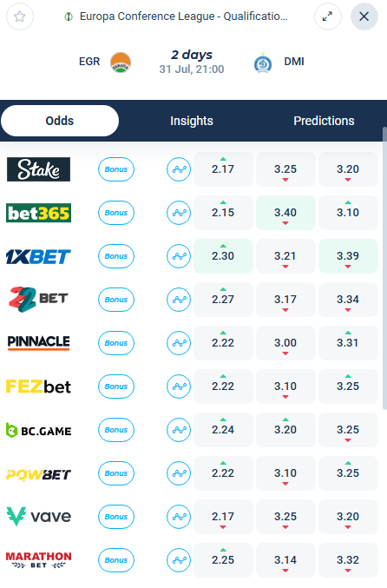Open BC.GAME bookmaker logo
387x588 pixels.
tap(38, 430)
